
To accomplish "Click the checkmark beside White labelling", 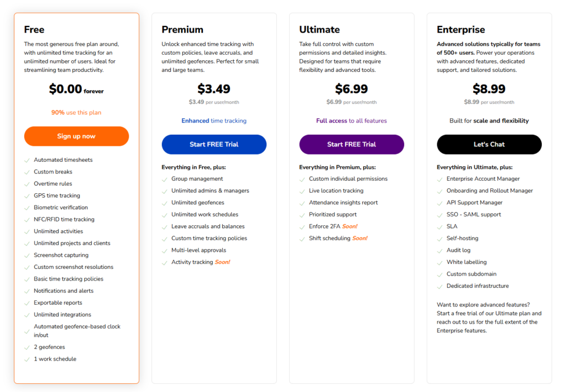I will point(440,262).
